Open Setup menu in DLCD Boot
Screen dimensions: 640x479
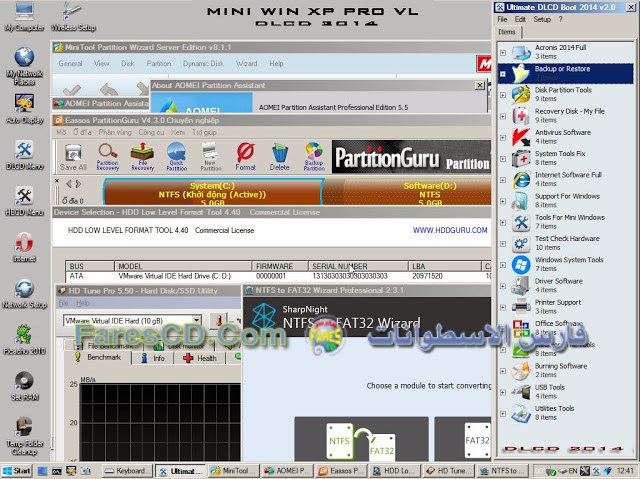coord(542,19)
